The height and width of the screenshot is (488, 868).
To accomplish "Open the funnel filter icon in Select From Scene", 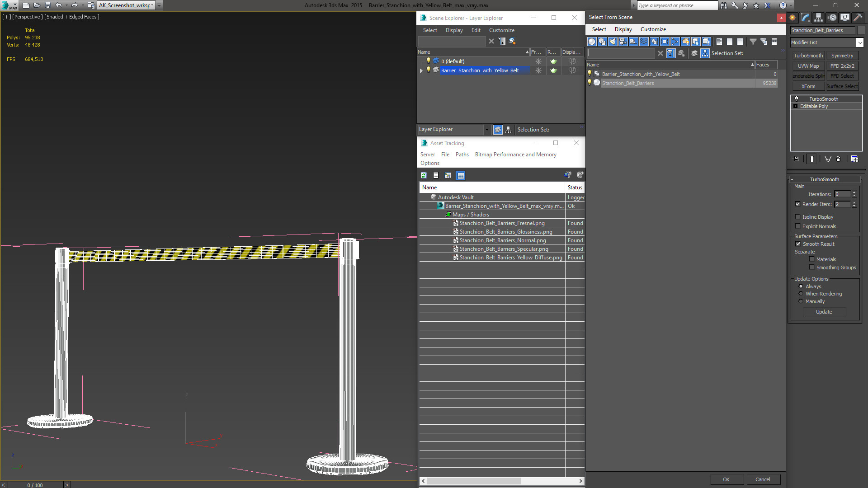I will [753, 42].
